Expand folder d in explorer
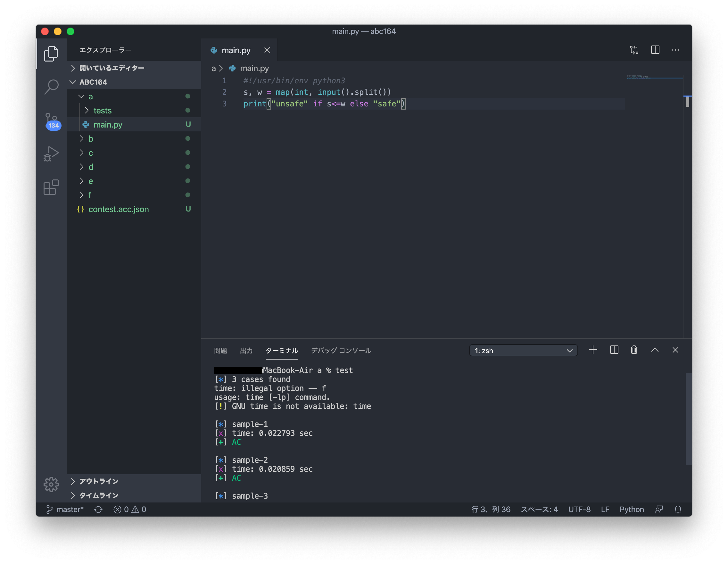 click(134, 167)
